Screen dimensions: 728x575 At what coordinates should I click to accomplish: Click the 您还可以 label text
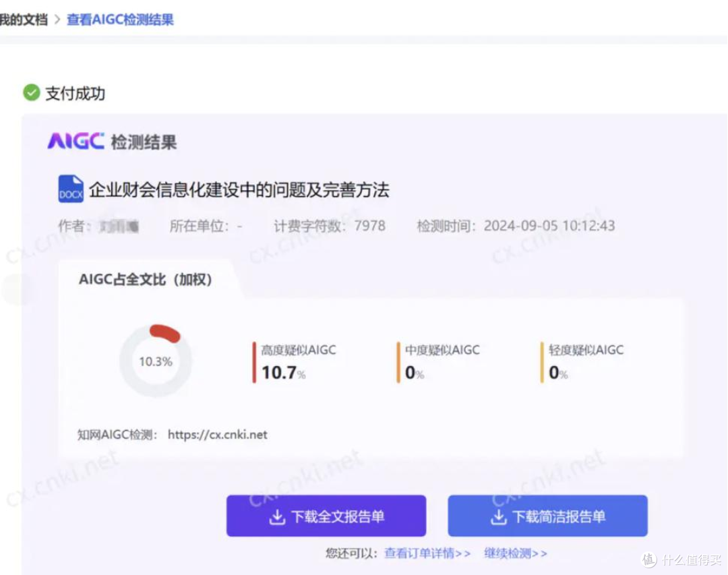pyautogui.click(x=351, y=553)
